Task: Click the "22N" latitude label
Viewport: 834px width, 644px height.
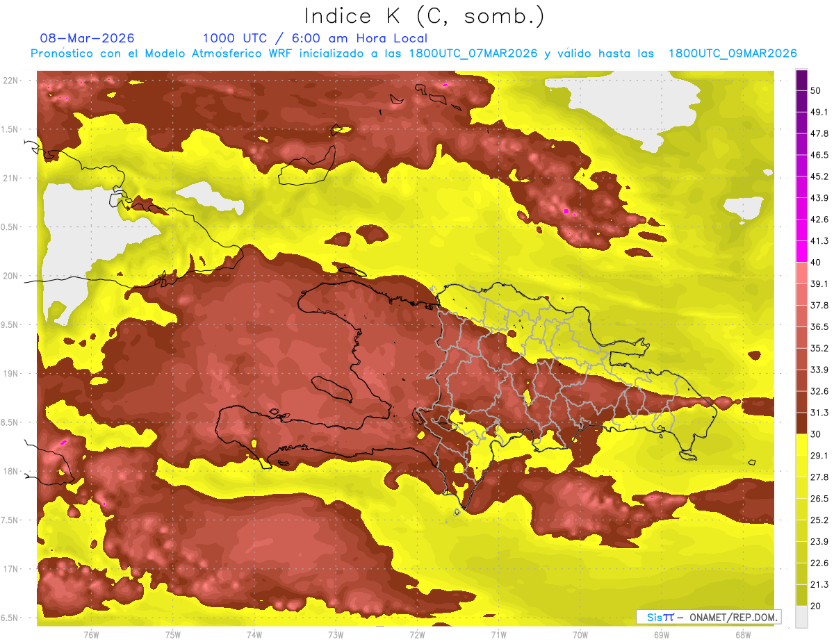Action: (x=10, y=81)
